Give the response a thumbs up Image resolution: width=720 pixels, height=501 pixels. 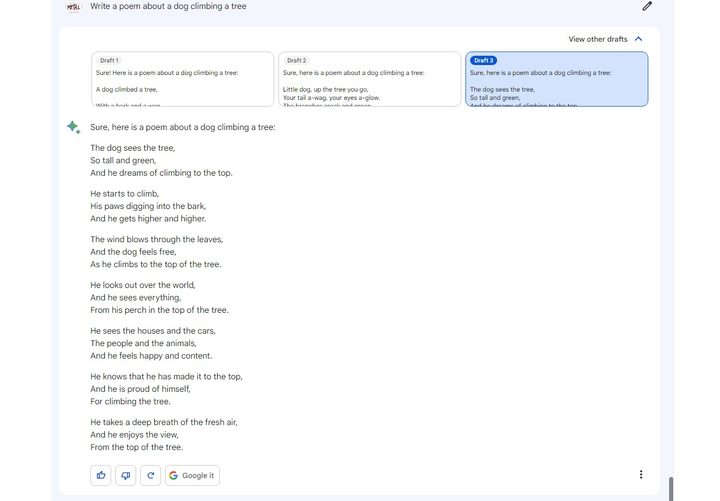click(x=101, y=475)
